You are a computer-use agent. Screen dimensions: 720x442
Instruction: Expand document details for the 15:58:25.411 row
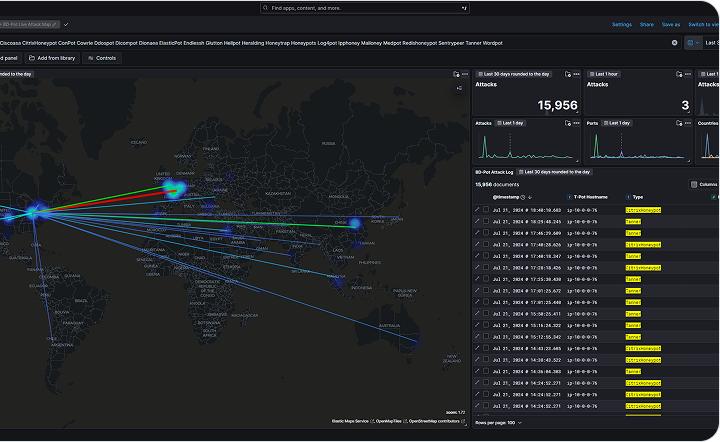pos(477,313)
